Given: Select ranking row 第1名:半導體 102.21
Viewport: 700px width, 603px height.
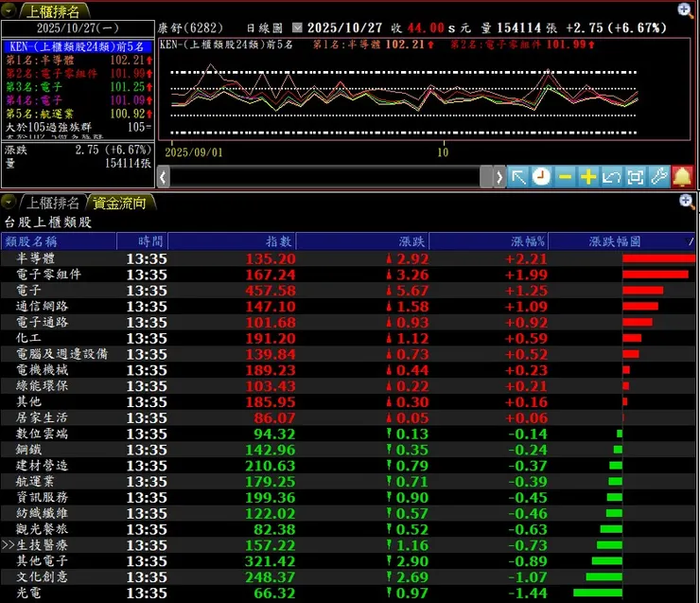Looking at the screenshot, I should click(78, 60).
